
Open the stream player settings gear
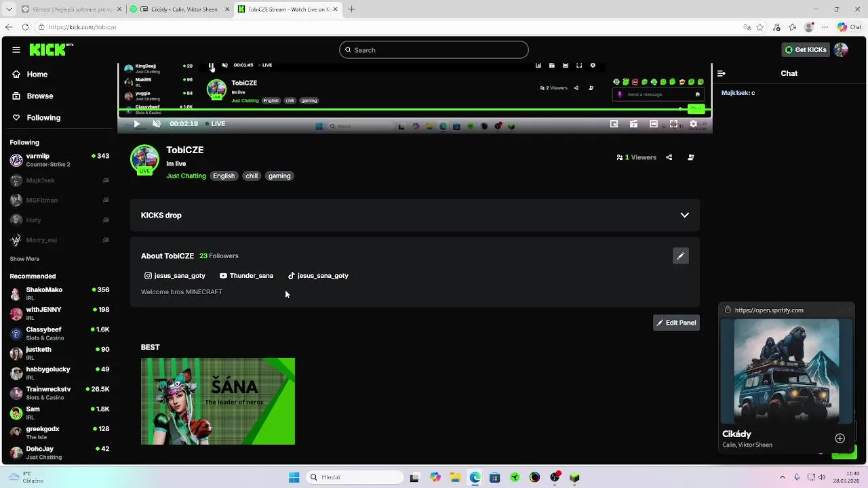(693, 124)
